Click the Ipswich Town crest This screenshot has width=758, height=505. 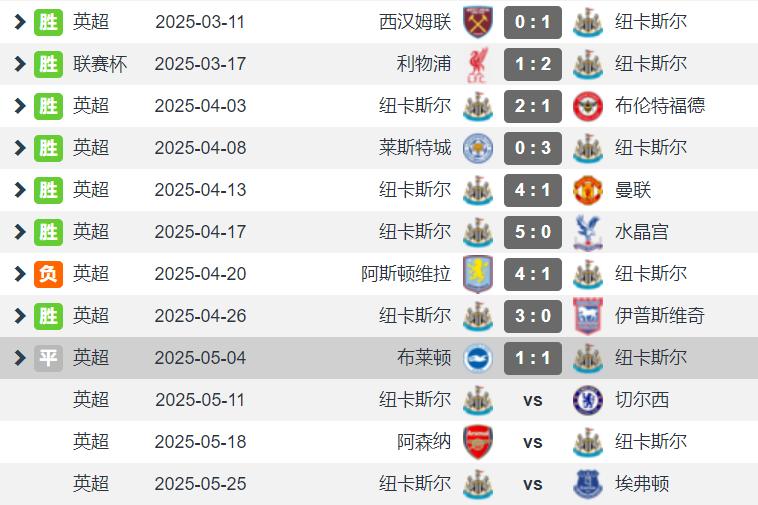(587, 316)
